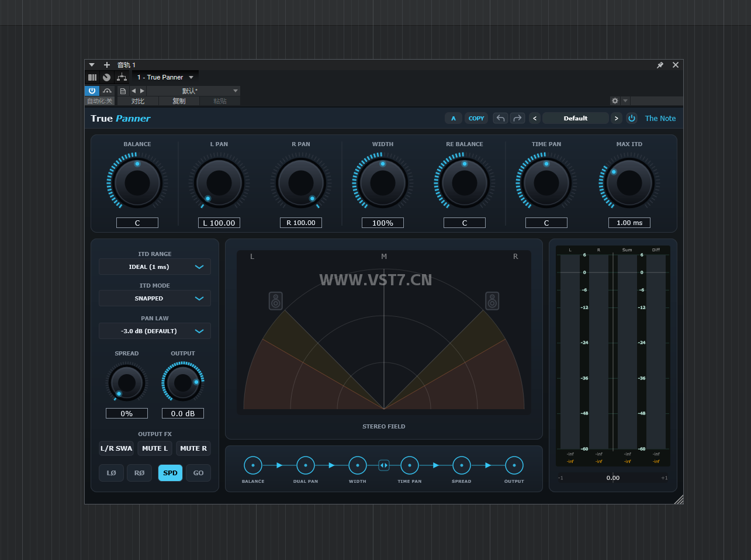Select the Dual Pan node in signal chain
The image size is (751, 560).
[x=306, y=465]
